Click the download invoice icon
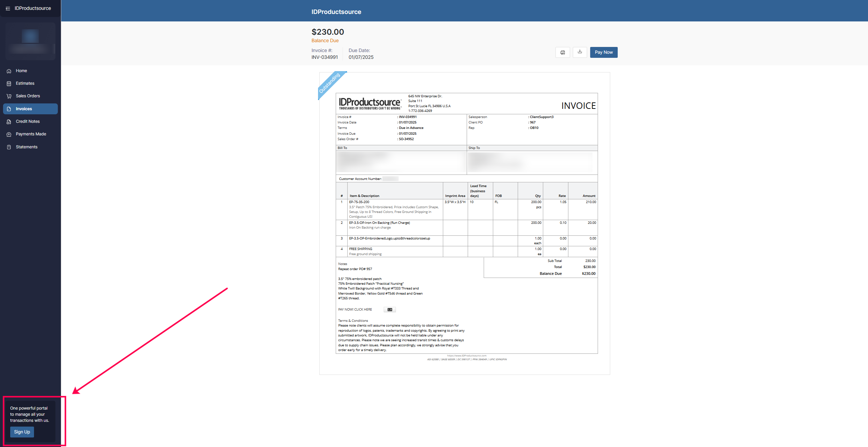868x447 pixels. click(580, 52)
